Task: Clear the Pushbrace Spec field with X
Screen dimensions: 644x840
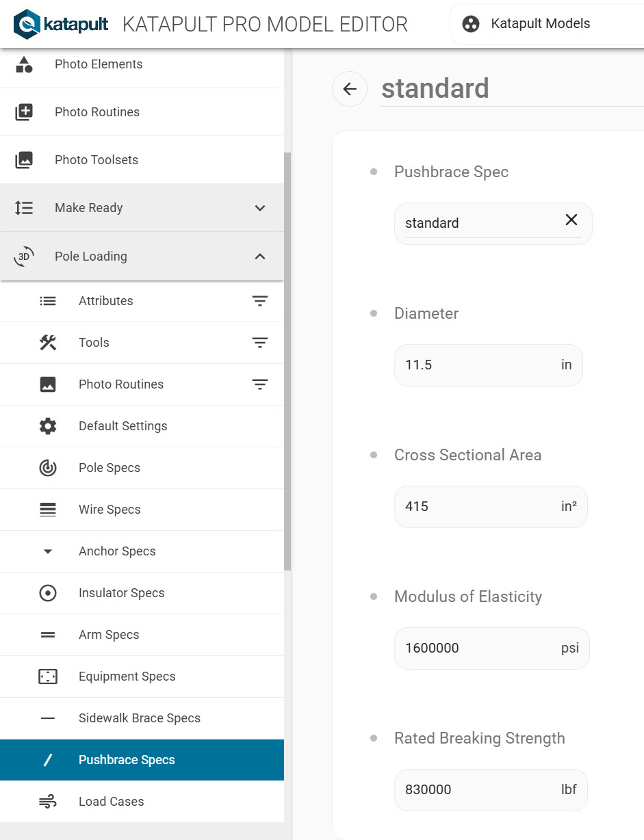Action: coord(571,220)
